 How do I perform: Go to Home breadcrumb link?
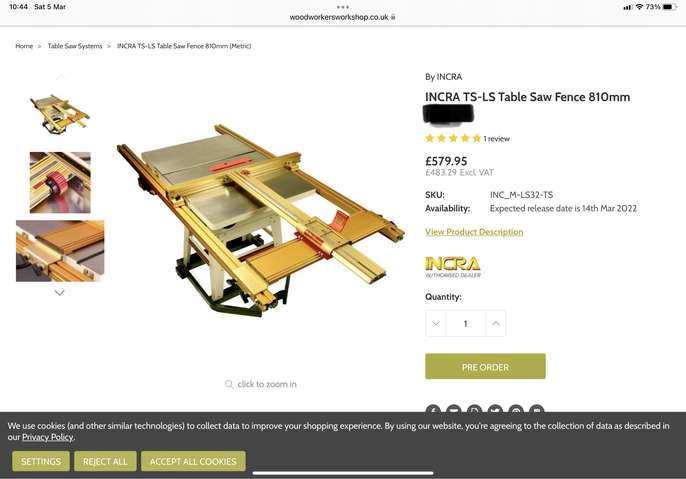pyautogui.click(x=24, y=46)
